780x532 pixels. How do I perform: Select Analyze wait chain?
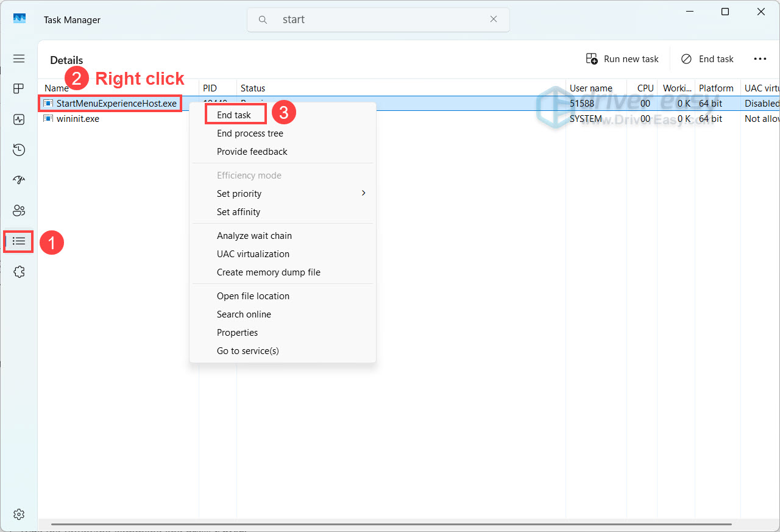(x=254, y=236)
